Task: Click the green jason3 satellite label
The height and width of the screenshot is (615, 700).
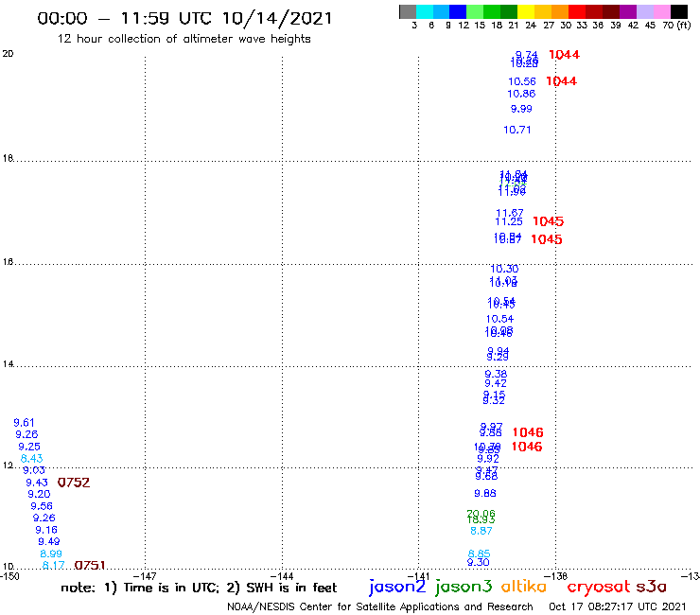Action: pyautogui.click(x=464, y=587)
